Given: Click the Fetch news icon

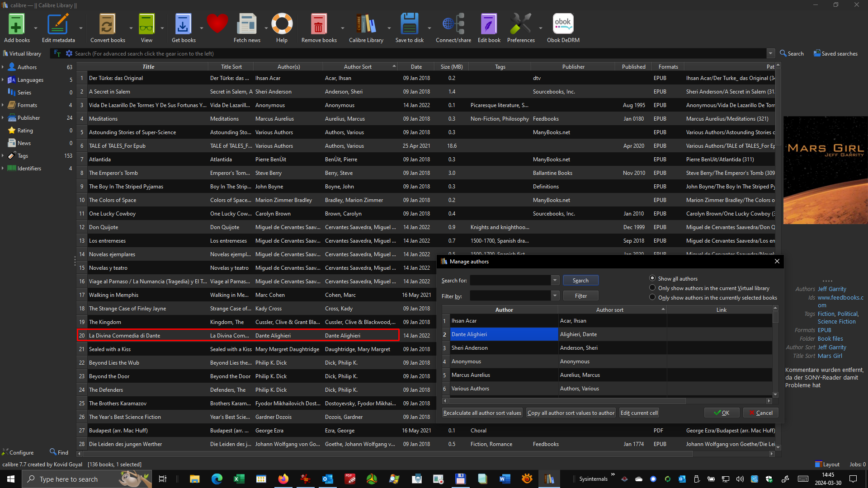Looking at the screenshot, I should (x=246, y=25).
